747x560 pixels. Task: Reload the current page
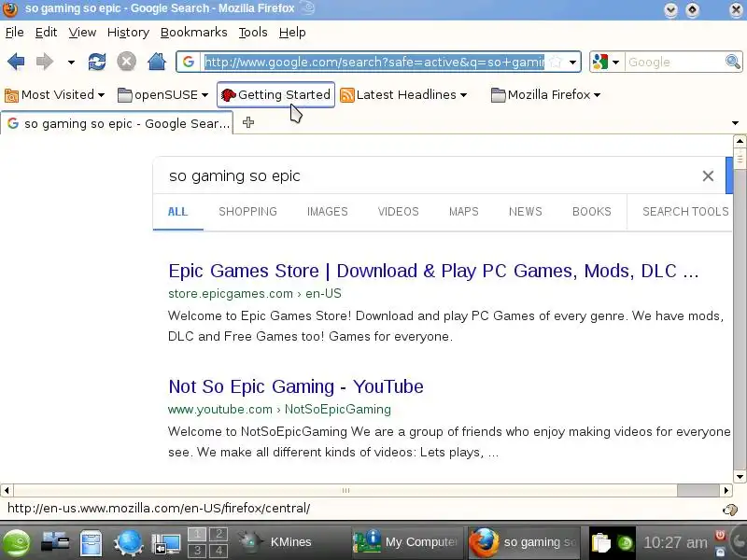click(97, 62)
